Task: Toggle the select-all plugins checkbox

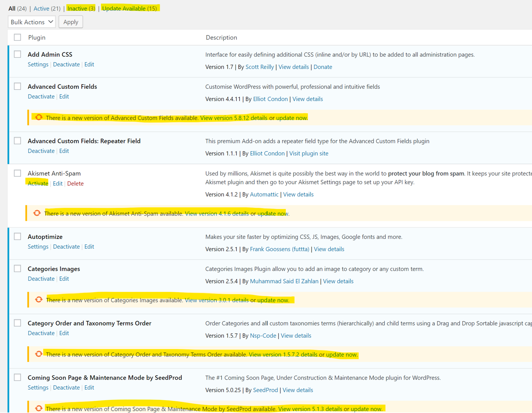Action: (17, 37)
